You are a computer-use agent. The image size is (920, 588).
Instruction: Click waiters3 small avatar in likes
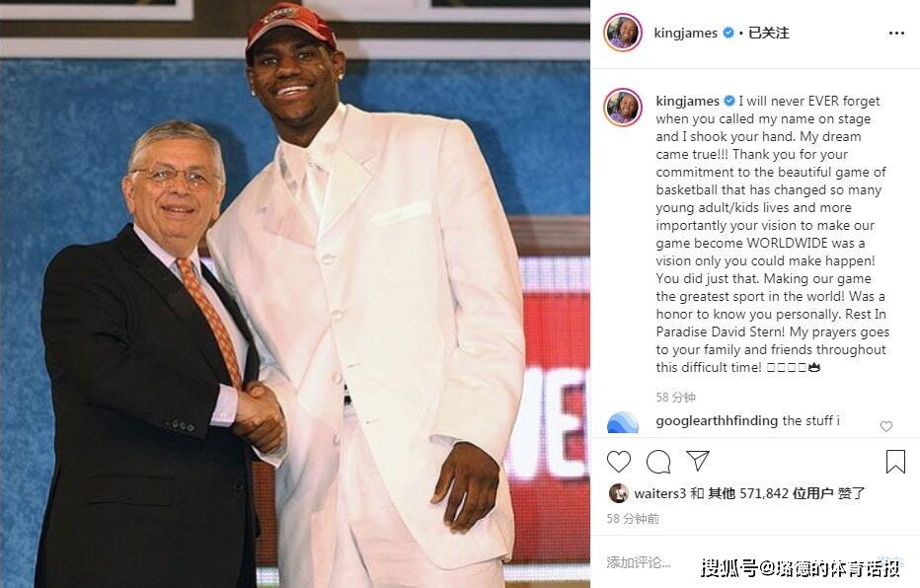[x=618, y=493]
